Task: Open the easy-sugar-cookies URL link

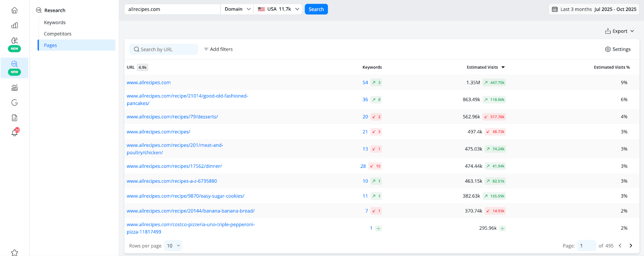Action: click(186, 196)
